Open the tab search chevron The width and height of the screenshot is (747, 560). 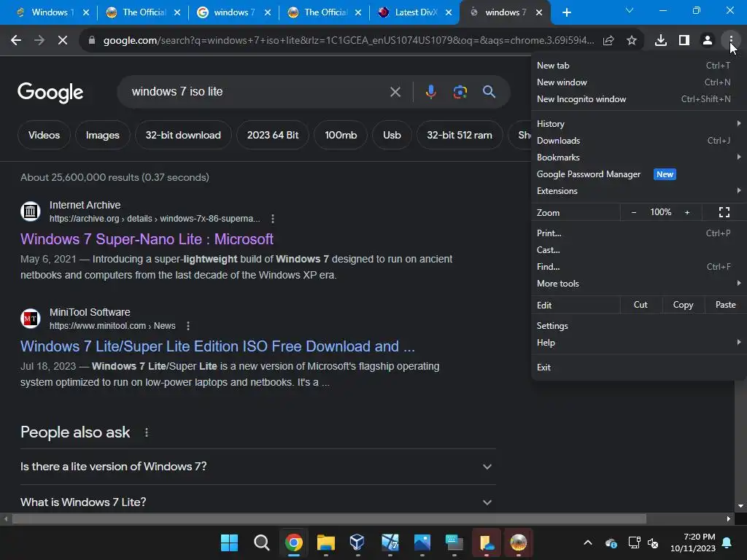click(x=630, y=10)
